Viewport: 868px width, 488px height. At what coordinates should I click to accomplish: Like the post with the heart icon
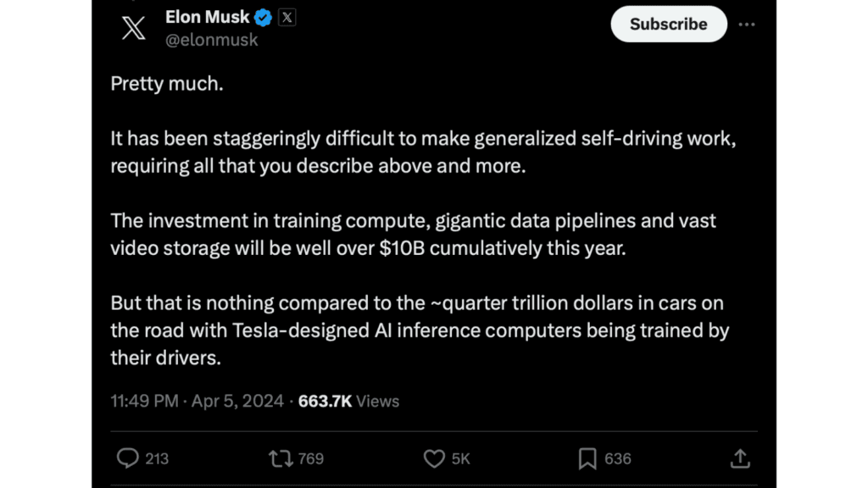[433, 458]
